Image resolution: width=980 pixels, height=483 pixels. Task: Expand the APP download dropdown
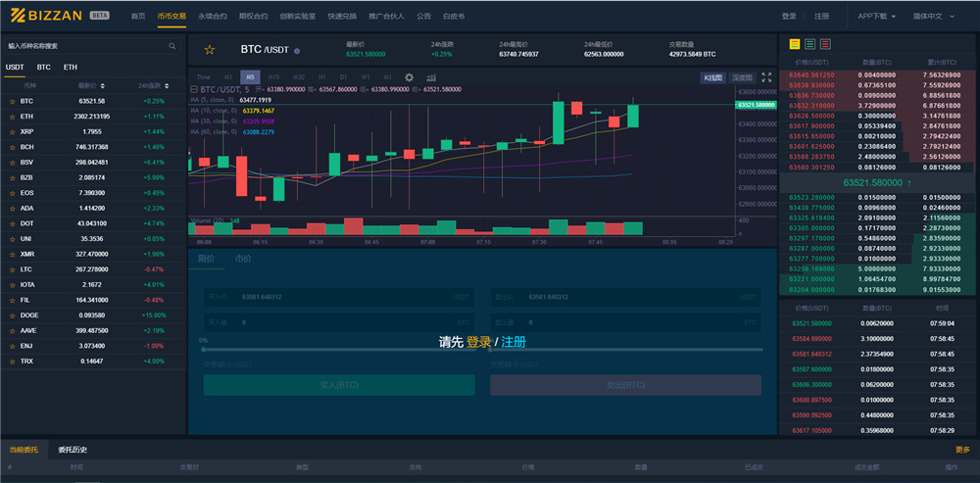click(879, 16)
